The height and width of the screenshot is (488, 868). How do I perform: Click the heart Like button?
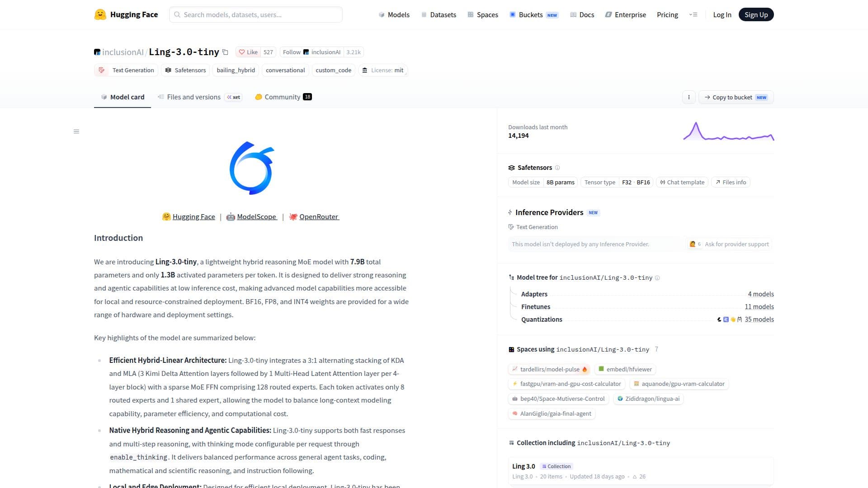pyautogui.click(x=248, y=52)
